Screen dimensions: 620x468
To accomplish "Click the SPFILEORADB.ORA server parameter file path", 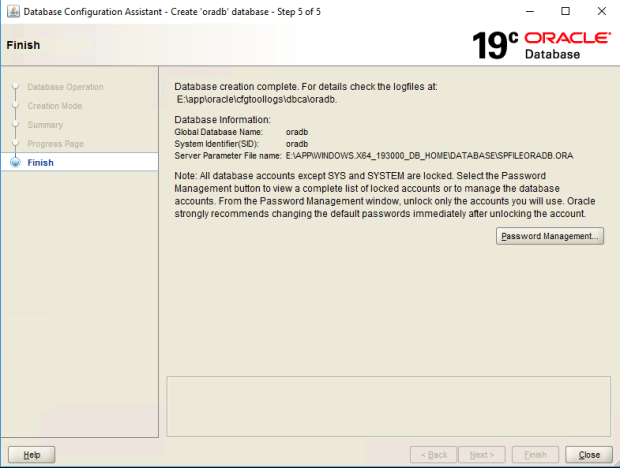I will 429,156.
